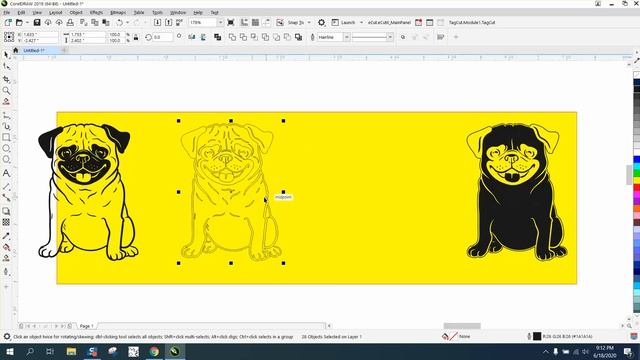Click the blue swatch in palette
This screenshot has width=640, height=360.
tap(637, 159)
